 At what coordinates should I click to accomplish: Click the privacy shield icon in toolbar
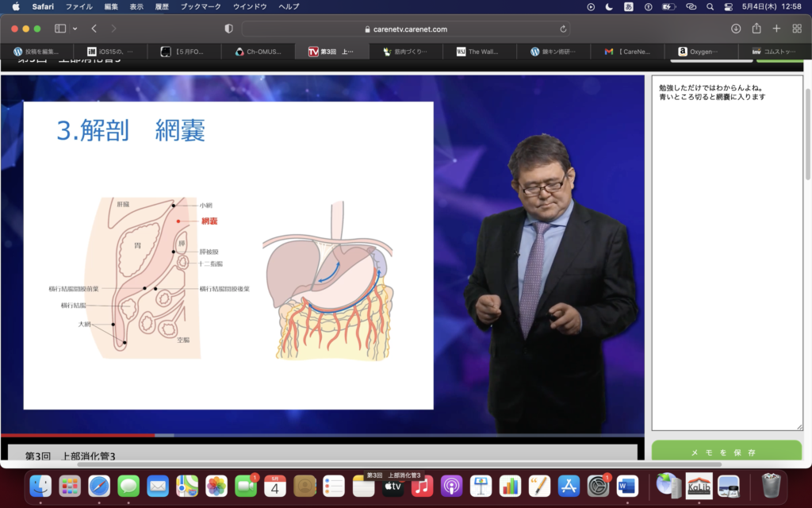point(228,29)
